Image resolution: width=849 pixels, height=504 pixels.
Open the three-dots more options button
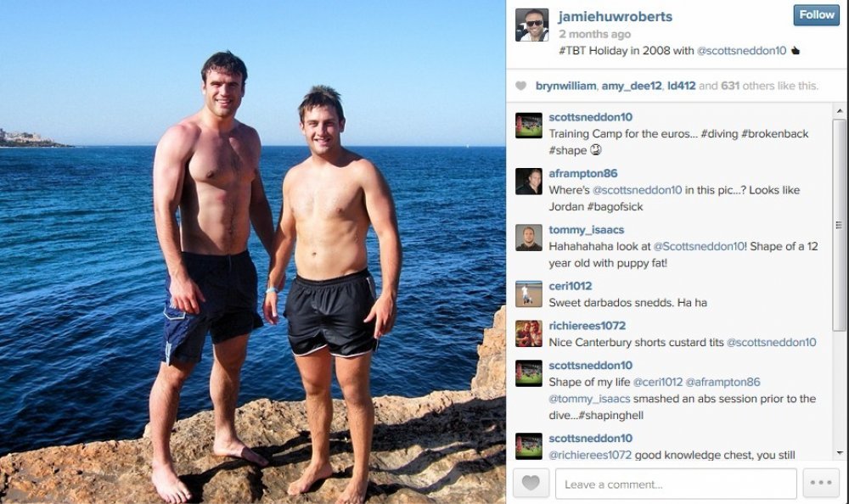pyautogui.click(x=821, y=484)
